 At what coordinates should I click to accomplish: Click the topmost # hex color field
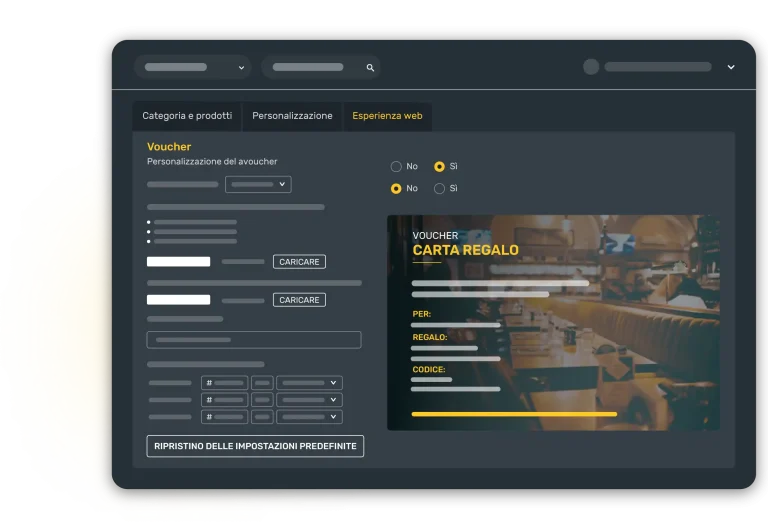[224, 383]
